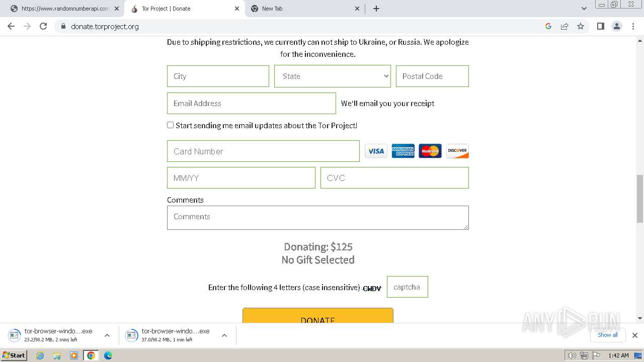Click the forward navigation arrow
Screen dimensions: 644x362
pos(27,26)
